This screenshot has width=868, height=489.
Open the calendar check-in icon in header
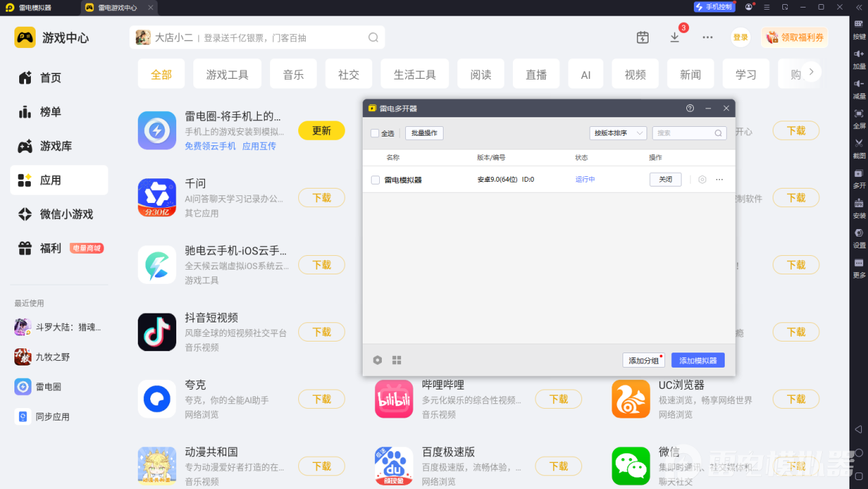[x=642, y=37]
